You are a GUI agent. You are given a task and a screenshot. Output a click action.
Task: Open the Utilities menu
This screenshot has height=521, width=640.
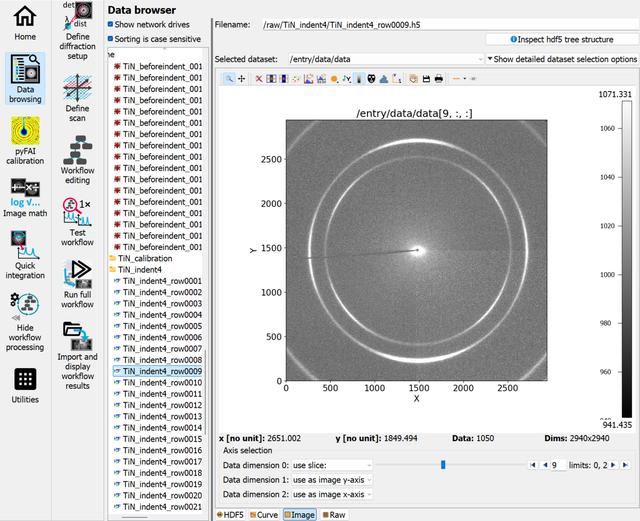(25, 386)
